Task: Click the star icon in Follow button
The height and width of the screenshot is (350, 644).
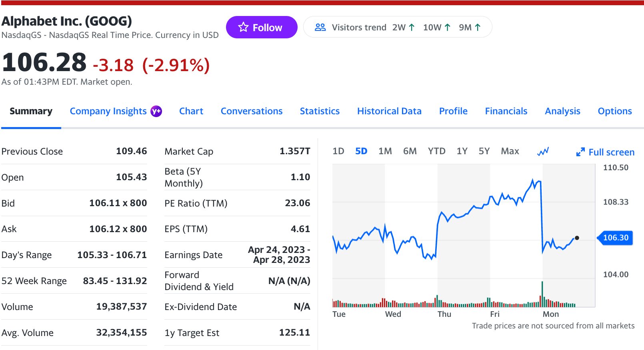Action: (x=243, y=27)
